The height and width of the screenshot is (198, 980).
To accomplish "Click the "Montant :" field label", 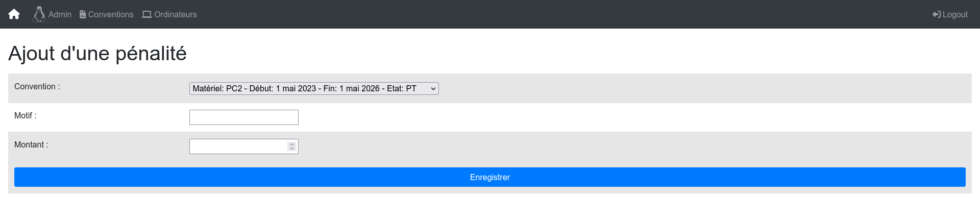I will (31, 145).
